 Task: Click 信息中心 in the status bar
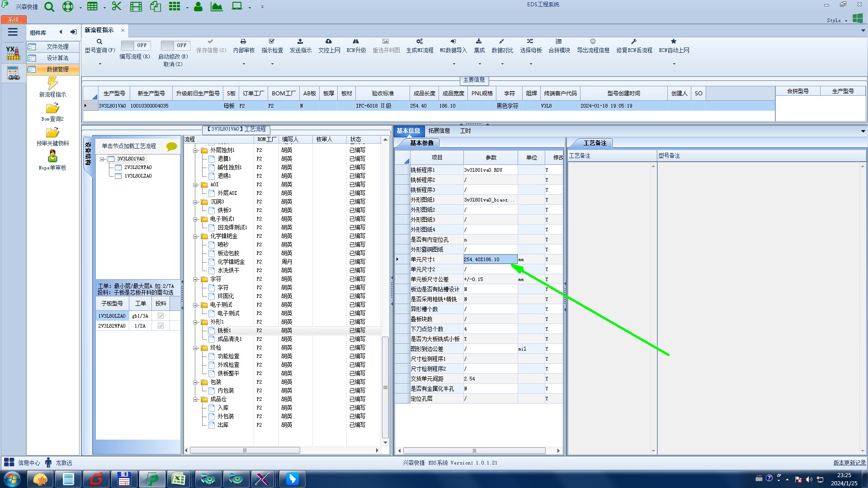tap(22, 463)
